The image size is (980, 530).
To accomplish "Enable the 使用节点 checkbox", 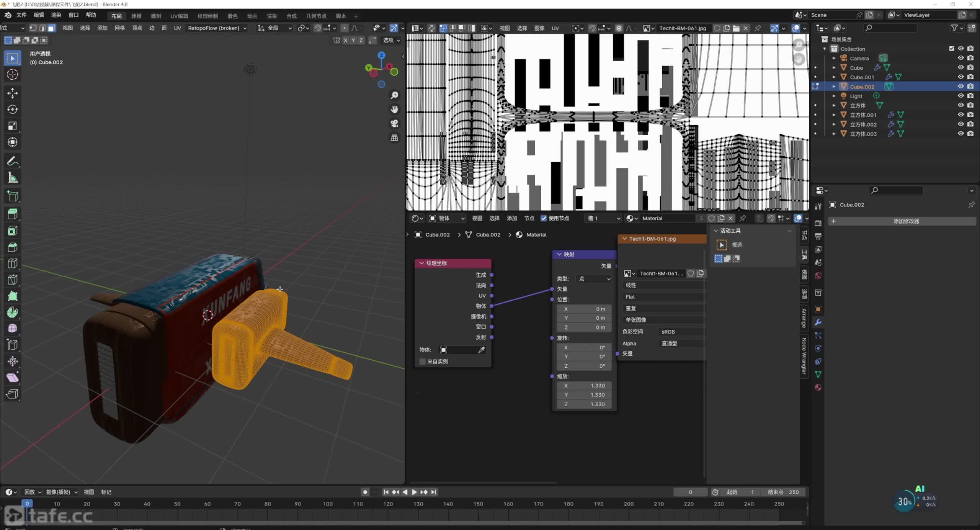I will click(544, 218).
